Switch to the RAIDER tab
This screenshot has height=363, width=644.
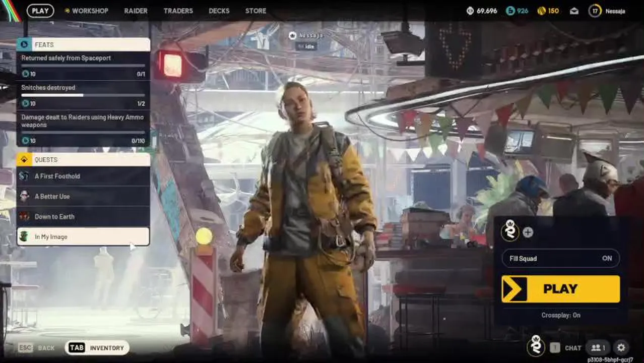point(136,11)
